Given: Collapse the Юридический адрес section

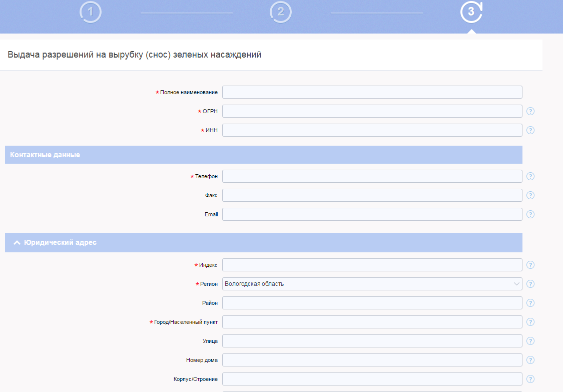Looking at the screenshot, I should coord(17,242).
